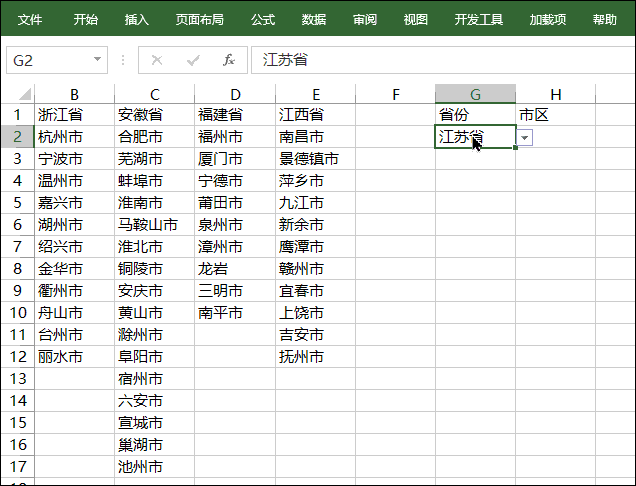Image resolution: width=636 pixels, height=486 pixels.
Task: Expand formula bar options dots
Action: pos(123,60)
